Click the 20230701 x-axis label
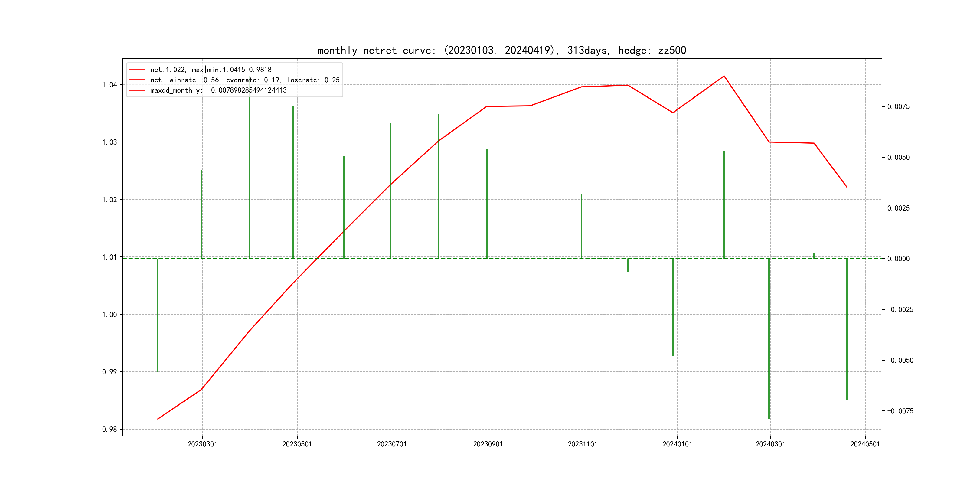Image resolution: width=980 pixels, height=490 pixels. coord(392,444)
